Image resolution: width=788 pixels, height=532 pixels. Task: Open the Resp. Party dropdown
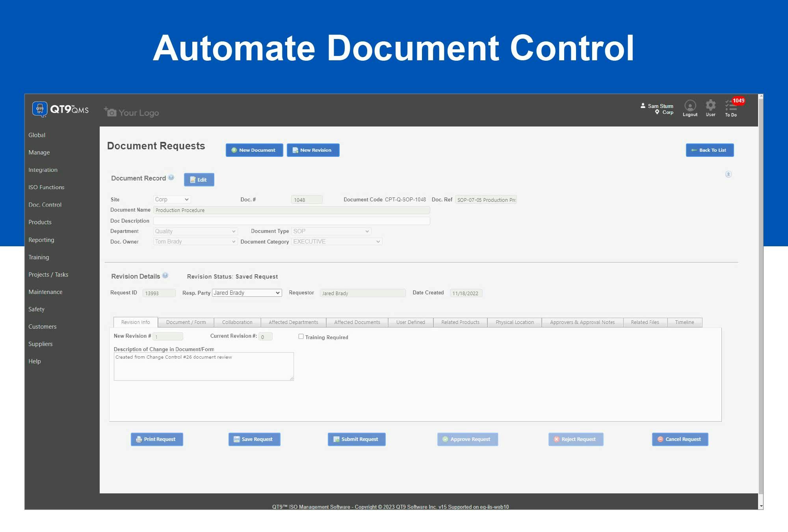pos(247,293)
